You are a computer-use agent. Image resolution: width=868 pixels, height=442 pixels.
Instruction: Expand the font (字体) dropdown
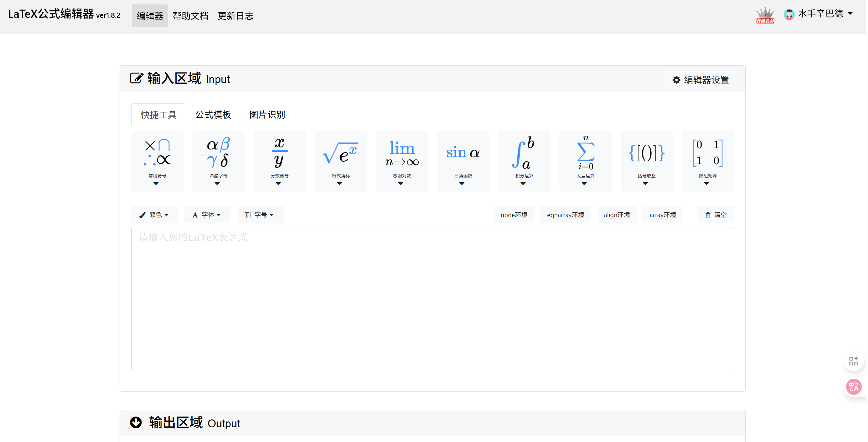click(207, 215)
